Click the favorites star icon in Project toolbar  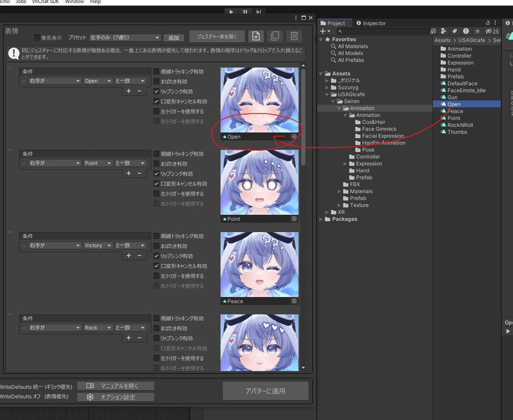(x=477, y=31)
